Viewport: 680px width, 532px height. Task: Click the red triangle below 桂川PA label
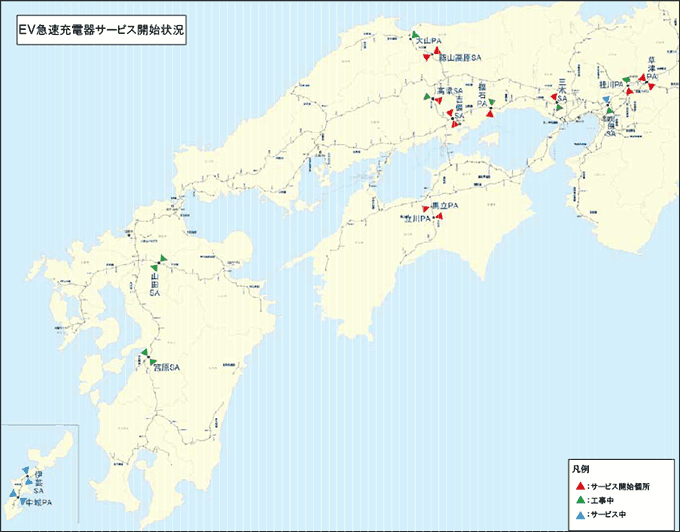tap(630, 91)
